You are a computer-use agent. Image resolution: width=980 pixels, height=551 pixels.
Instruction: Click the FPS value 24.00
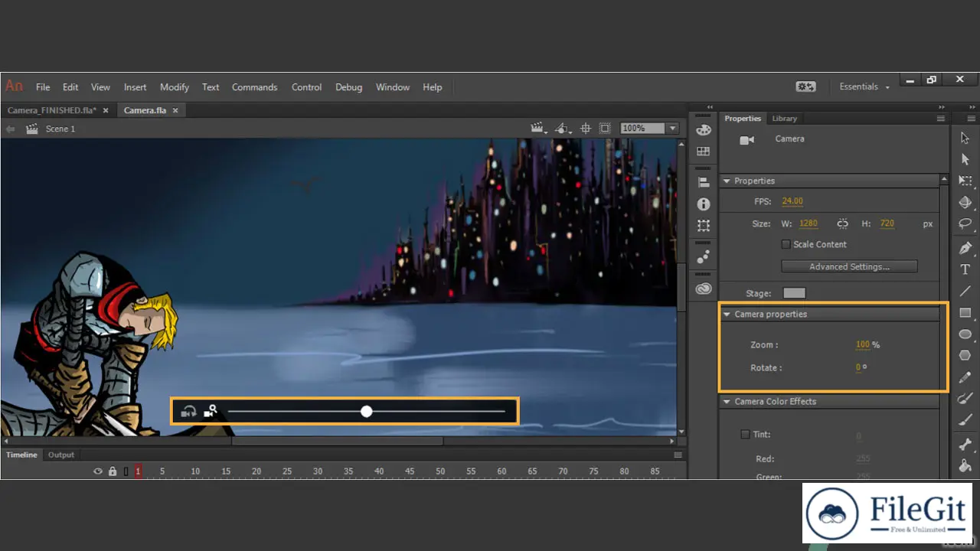click(x=792, y=201)
